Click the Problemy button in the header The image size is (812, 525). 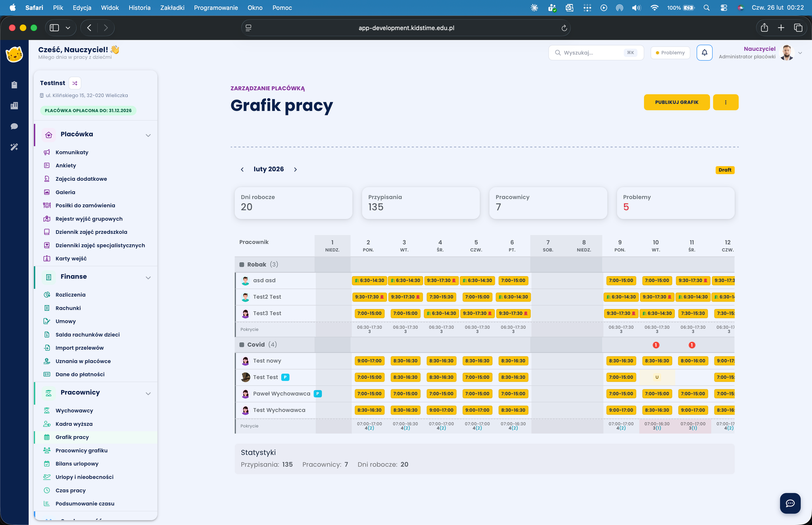point(670,53)
